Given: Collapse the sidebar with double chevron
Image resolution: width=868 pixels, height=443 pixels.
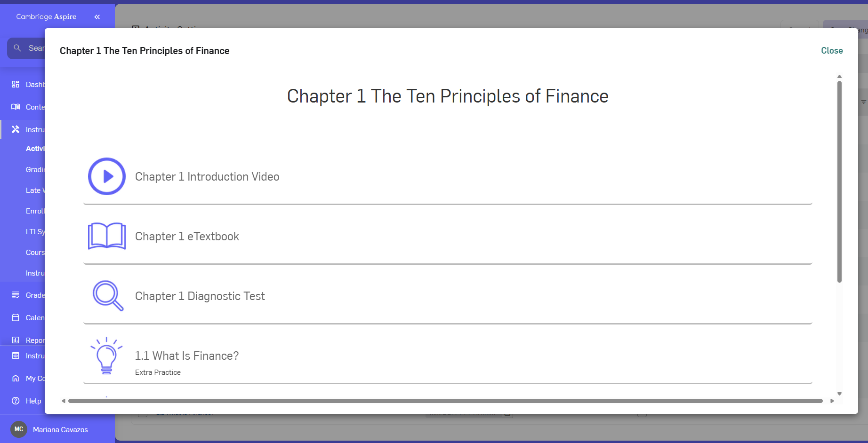Looking at the screenshot, I should (x=97, y=17).
